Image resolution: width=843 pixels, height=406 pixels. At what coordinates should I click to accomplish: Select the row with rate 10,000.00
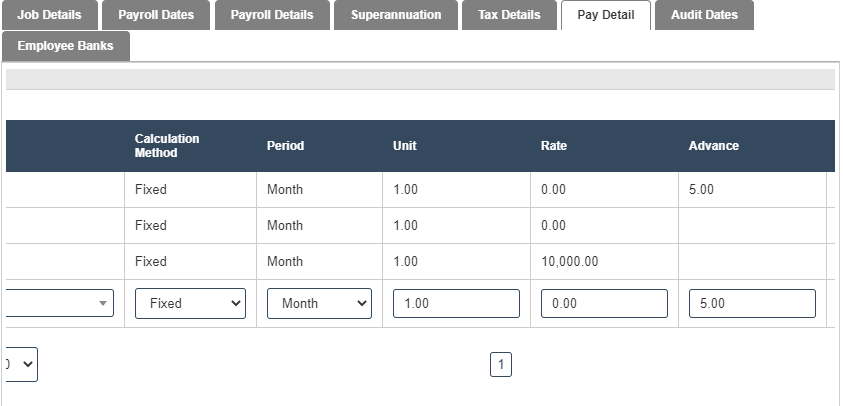(x=569, y=262)
